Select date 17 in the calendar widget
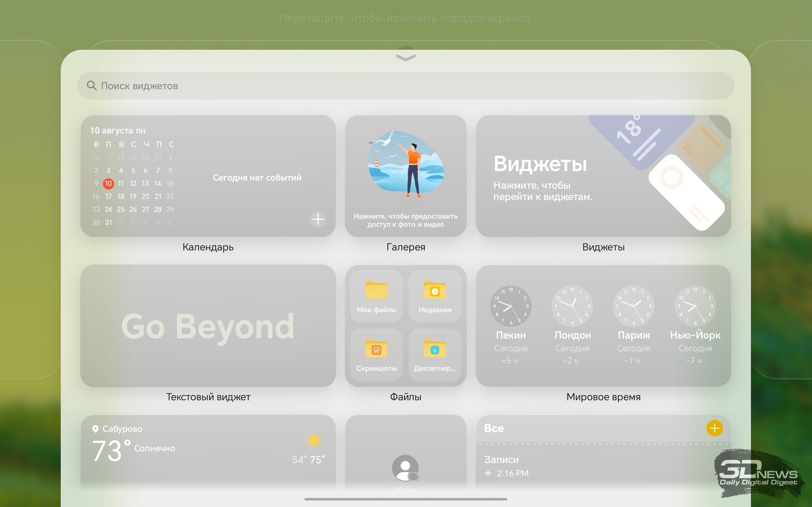The image size is (812, 507). [108, 197]
